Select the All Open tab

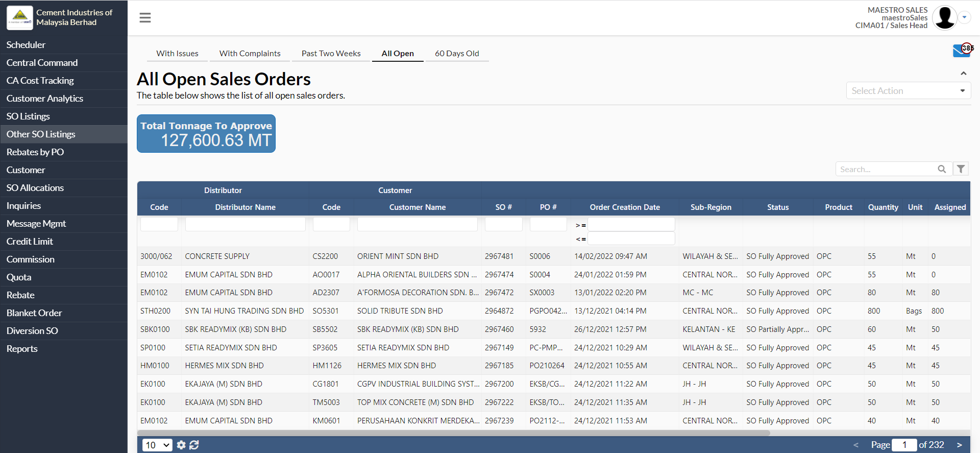point(398,53)
